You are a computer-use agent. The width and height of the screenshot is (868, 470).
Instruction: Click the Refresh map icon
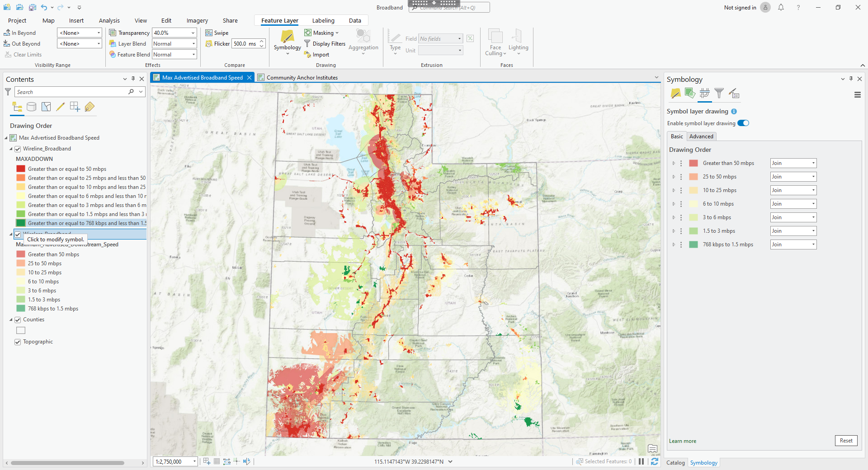click(x=654, y=461)
